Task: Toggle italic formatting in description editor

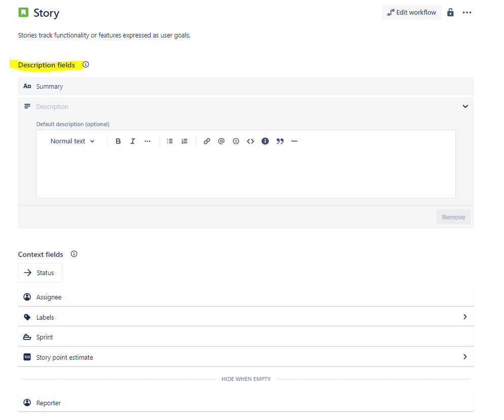Action: [x=133, y=141]
